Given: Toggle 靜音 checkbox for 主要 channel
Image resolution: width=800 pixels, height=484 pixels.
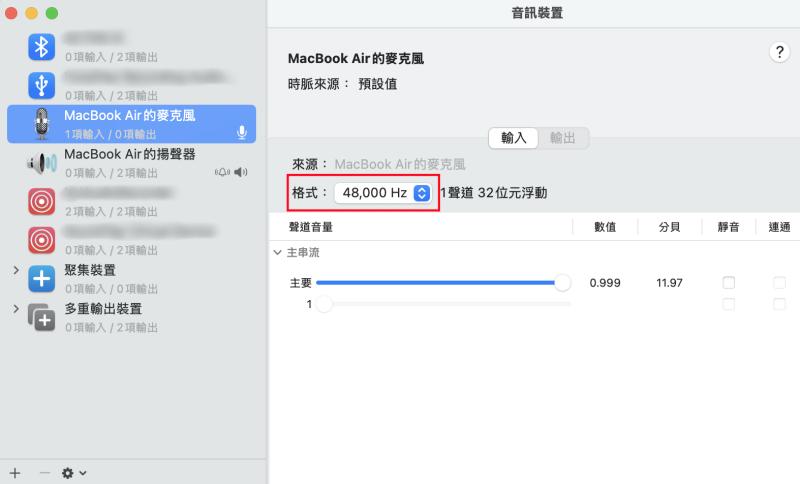Looking at the screenshot, I should pyautogui.click(x=729, y=283).
